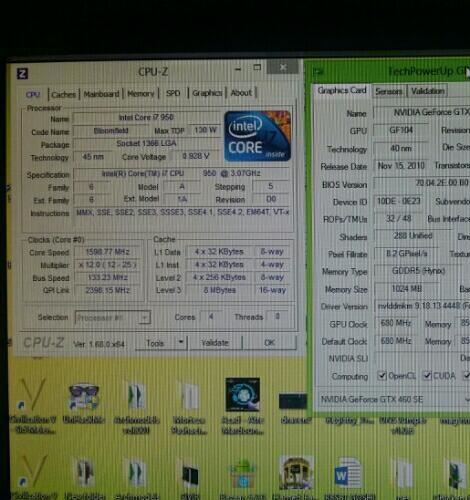Click the Instructions field listing MMX, SSE
The width and height of the screenshot is (470, 500).
click(182, 212)
